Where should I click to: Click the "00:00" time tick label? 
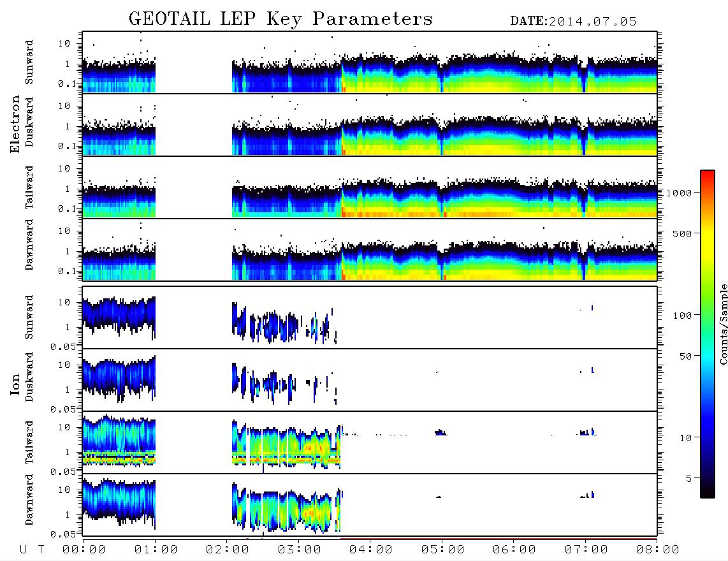(84, 550)
